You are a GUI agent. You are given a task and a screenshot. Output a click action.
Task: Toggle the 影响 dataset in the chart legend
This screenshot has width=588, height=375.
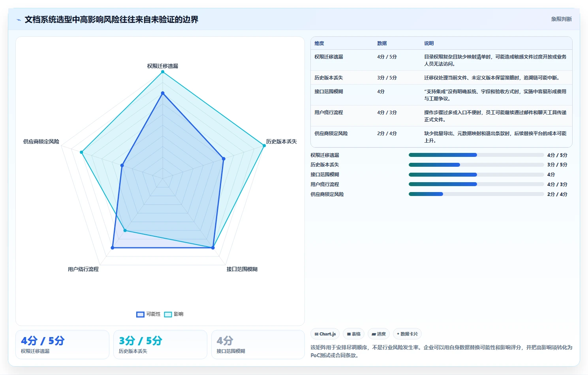tap(174, 314)
